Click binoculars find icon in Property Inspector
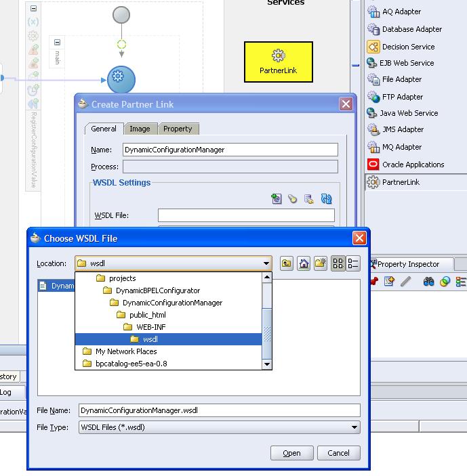467x476 pixels. click(428, 282)
